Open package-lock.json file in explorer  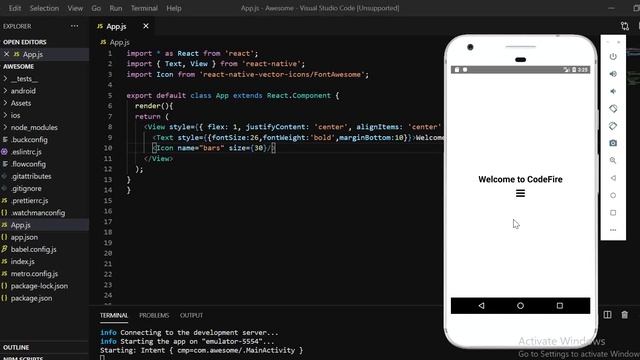coord(39,286)
